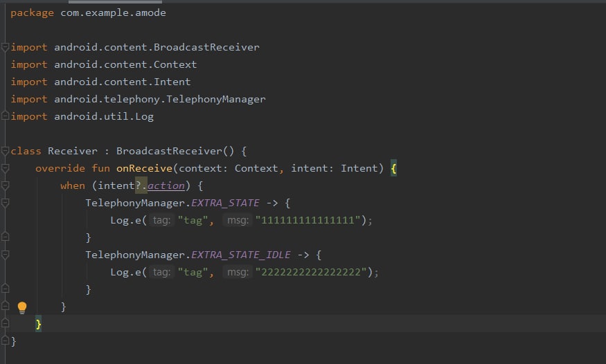Click fold end marker beside the when closing brace

[x=5, y=306]
